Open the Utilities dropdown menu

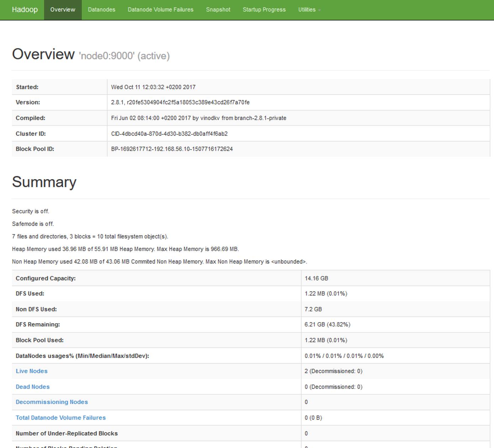coord(308,10)
